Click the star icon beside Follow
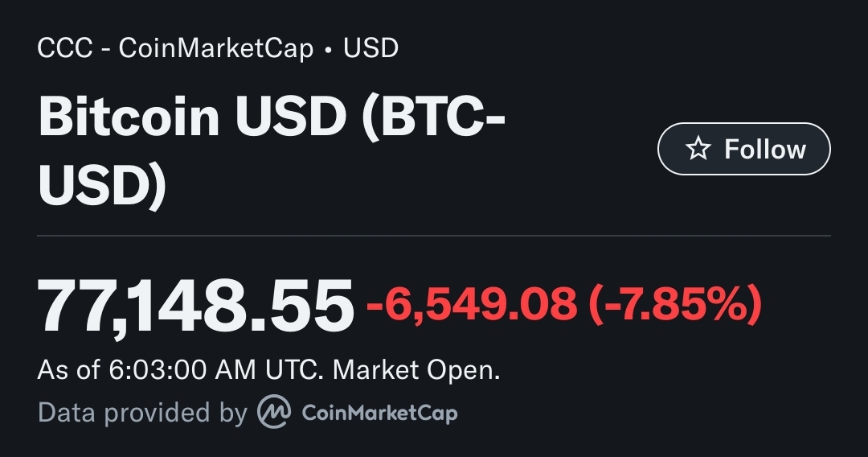This screenshot has width=868, height=457. 698,149
